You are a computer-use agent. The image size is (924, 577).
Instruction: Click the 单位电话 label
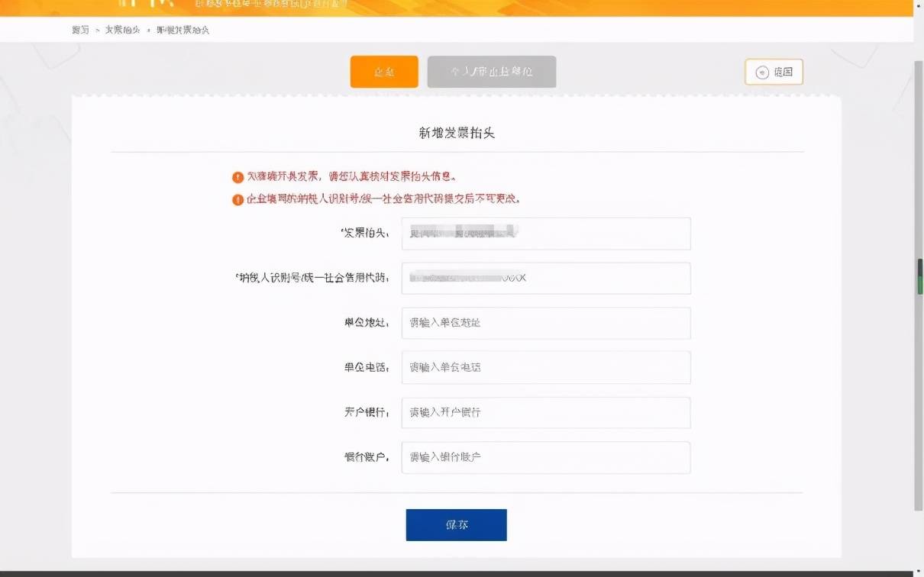pyautogui.click(x=367, y=367)
